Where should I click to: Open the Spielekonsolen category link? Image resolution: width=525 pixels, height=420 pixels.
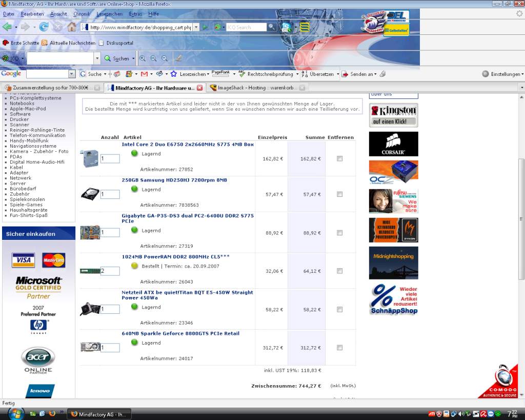tap(27, 199)
